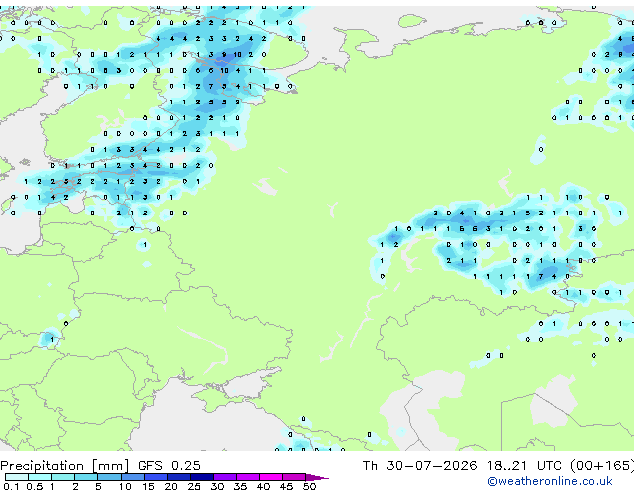Click the '45' legend scale value
Screen dimensions: 634x490
click(286, 486)
